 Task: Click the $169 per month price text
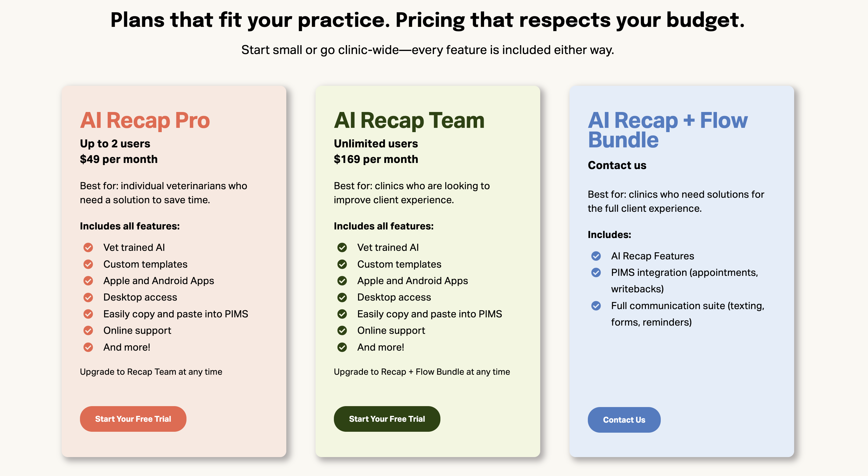point(376,159)
